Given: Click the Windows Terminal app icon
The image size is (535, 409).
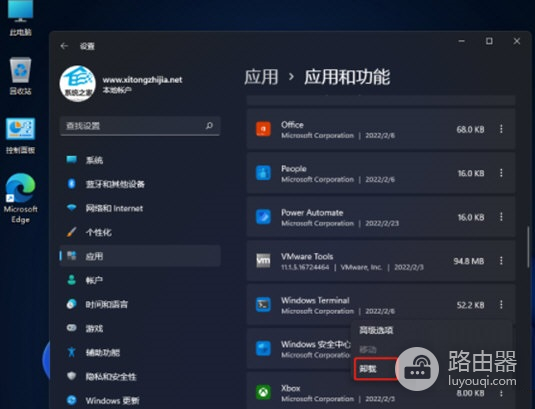Looking at the screenshot, I should tap(263, 305).
